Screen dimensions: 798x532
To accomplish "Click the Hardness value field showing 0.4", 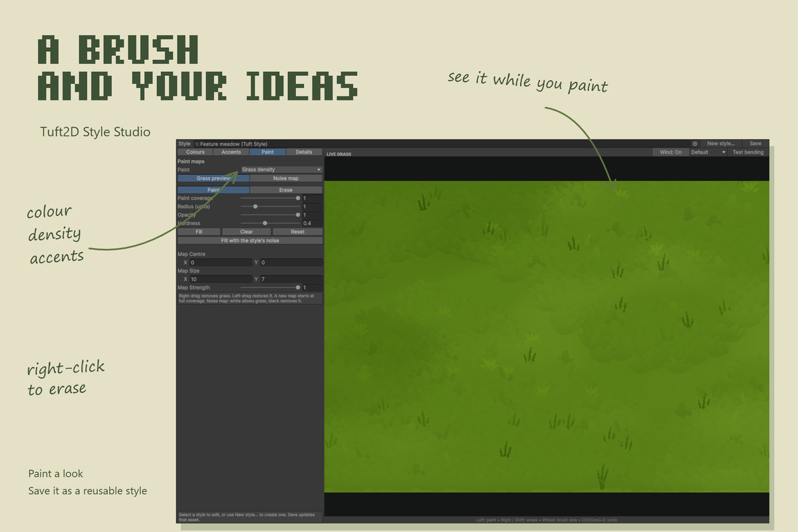I will [x=312, y=223].
